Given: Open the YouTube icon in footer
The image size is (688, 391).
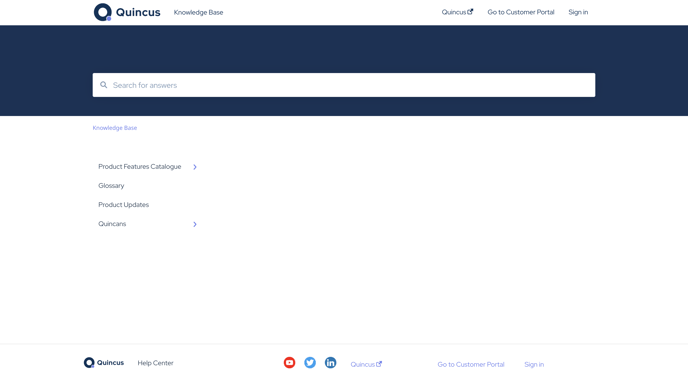Looking at the screenshot, I should 289,363.
